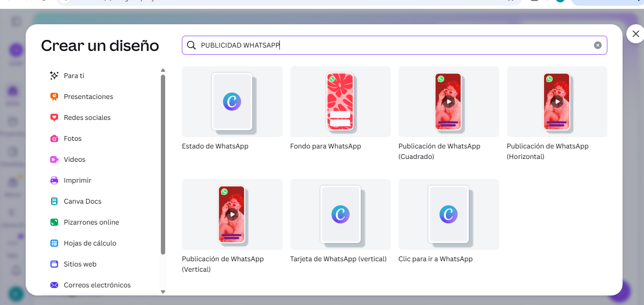
Task: Choose the Estado de WhatsApp thumbnail
Action: click(x=232, y=102)
